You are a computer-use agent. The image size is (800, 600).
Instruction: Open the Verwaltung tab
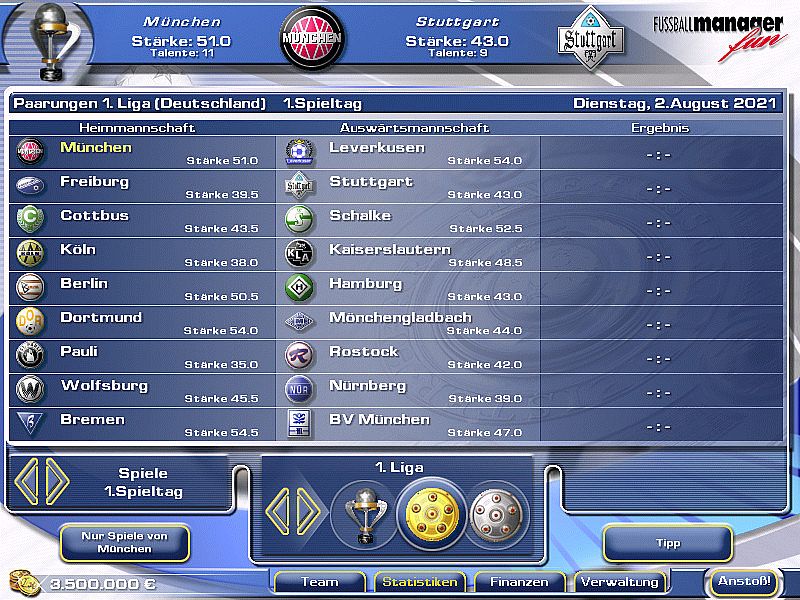tap(620, 582)
